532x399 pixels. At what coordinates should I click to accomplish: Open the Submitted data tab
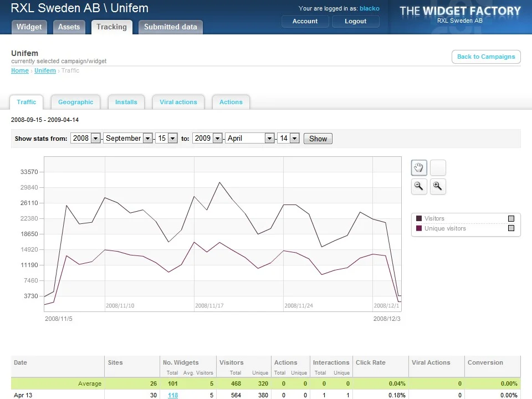(170, 27)
